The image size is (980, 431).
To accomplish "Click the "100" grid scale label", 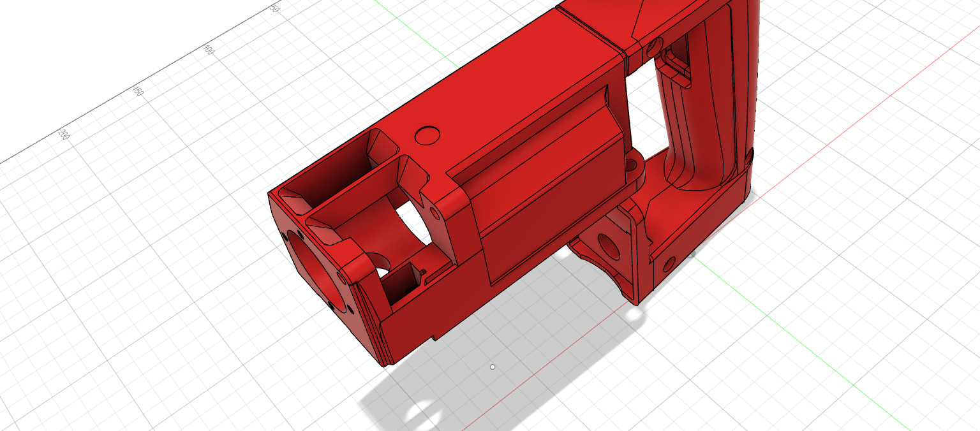I will click(208, 48).
